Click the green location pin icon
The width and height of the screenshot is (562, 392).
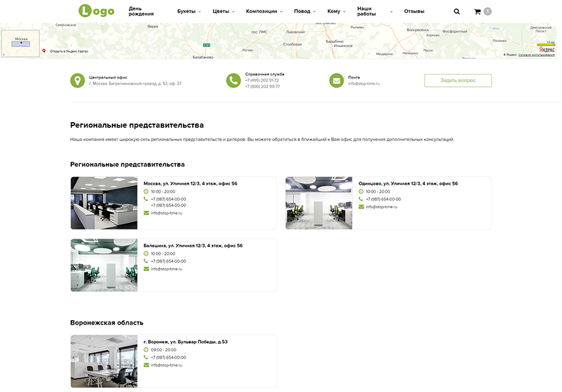[x=78, y=80]
